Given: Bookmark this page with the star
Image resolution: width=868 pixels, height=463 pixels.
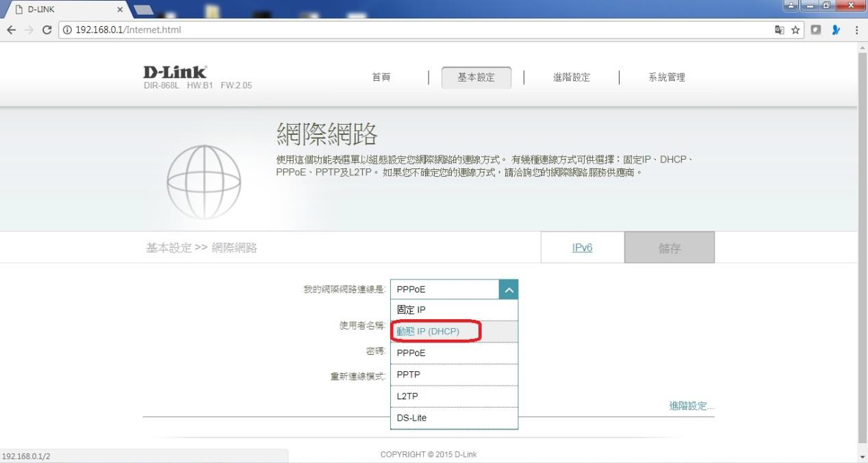Looking at the screenshot, I should tap(795, 30).
